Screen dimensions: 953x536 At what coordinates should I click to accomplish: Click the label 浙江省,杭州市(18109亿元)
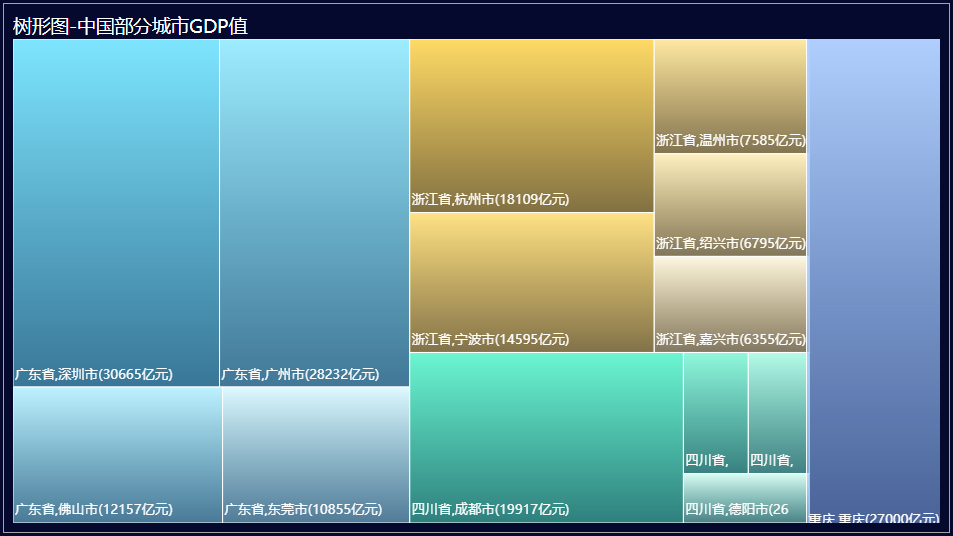[x=490, y=199]
